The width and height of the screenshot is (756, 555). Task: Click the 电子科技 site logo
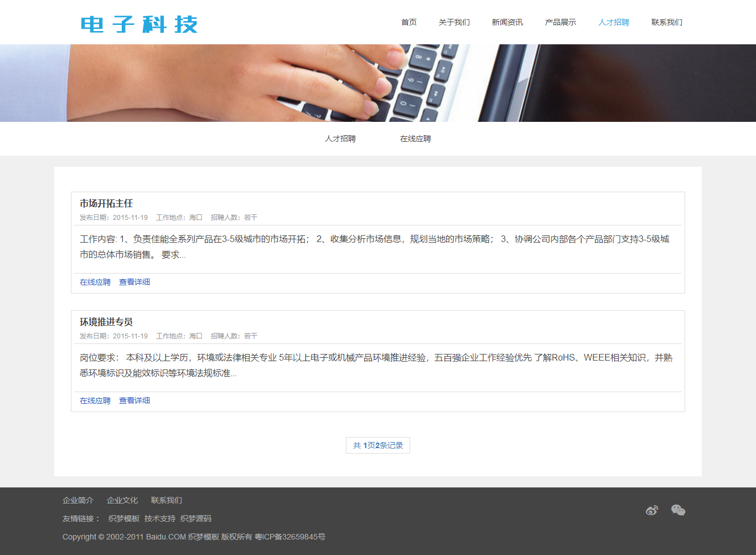click(x=139, y=24)
